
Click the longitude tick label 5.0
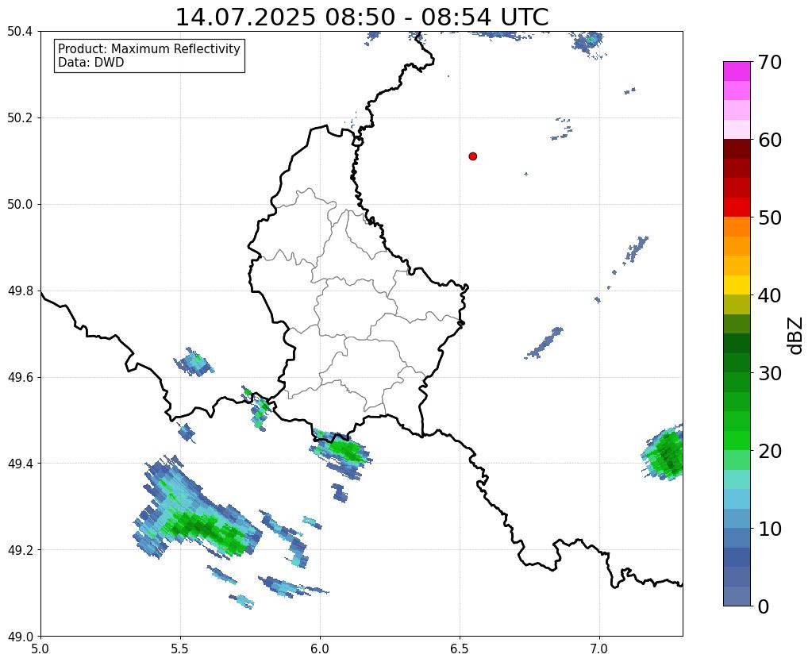point(40,649)
